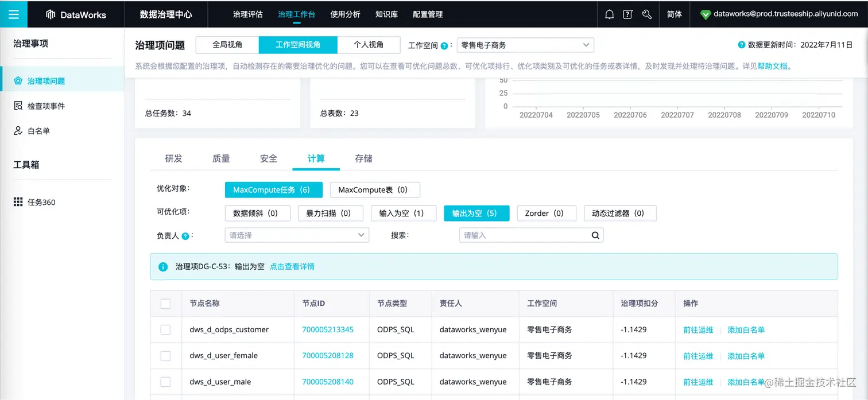Switch to the 研发 tab
This screenshot has width=868, height=400.
click(173, 158)
